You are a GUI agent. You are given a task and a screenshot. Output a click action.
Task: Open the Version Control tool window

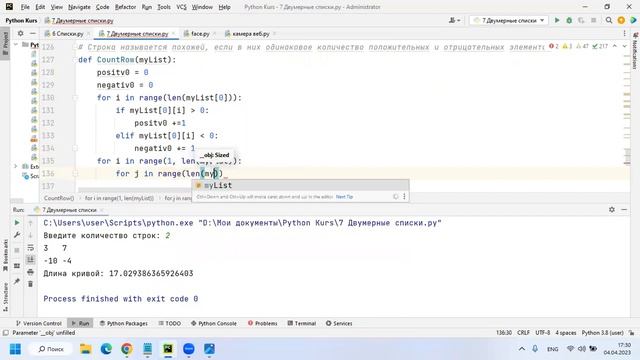tap(38, 323)
